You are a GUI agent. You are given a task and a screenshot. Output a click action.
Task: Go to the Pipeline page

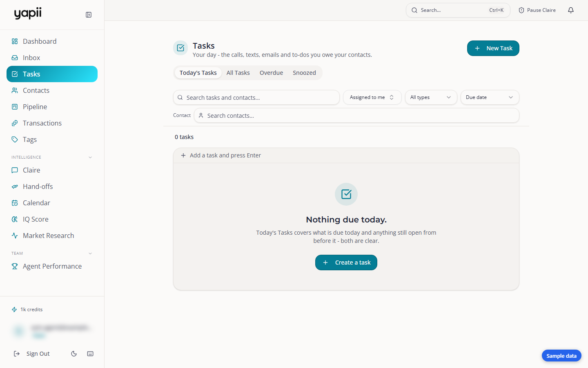point(52,107)
